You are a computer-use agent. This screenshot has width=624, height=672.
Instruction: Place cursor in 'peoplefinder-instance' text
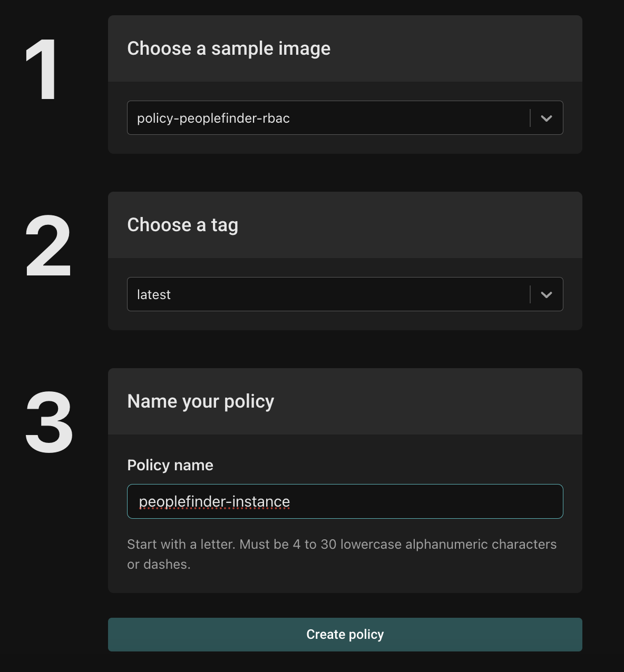tap(214, 501)
